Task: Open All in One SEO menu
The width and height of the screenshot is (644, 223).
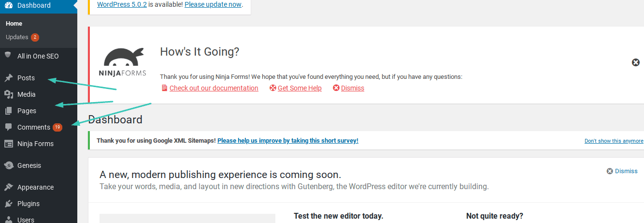Action: pos(39,56)
